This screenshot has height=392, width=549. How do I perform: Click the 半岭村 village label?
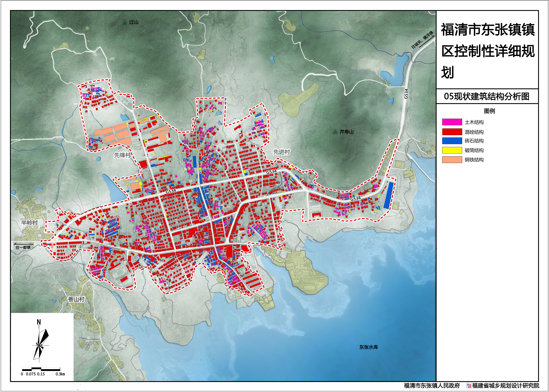pyautogui.click(x=29, y=223)
